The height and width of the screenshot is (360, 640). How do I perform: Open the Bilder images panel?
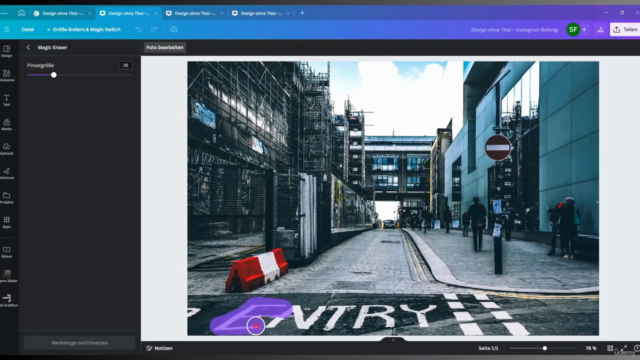(7, 276)
